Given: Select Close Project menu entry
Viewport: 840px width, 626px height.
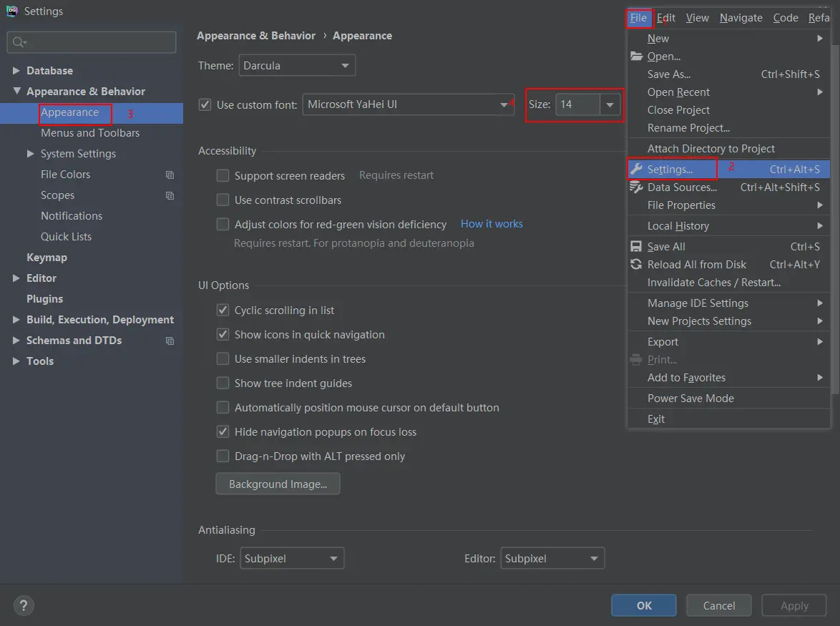Looking at the screenshot, I should click(x=728, y=109).
